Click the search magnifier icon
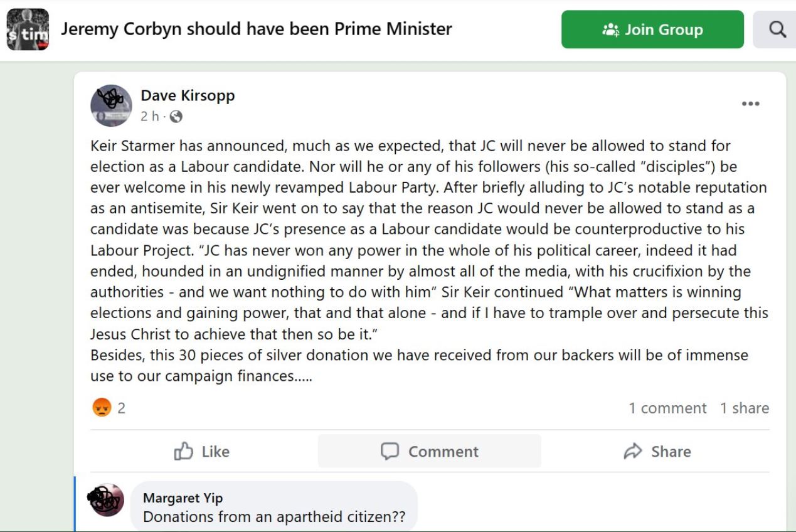 point(777,29)
